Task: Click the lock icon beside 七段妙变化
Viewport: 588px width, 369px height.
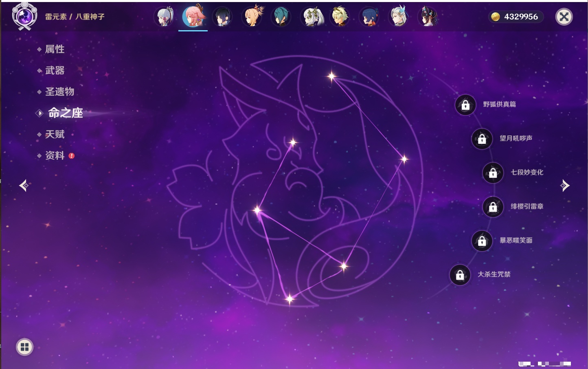Action: click(x=493, y=173)
